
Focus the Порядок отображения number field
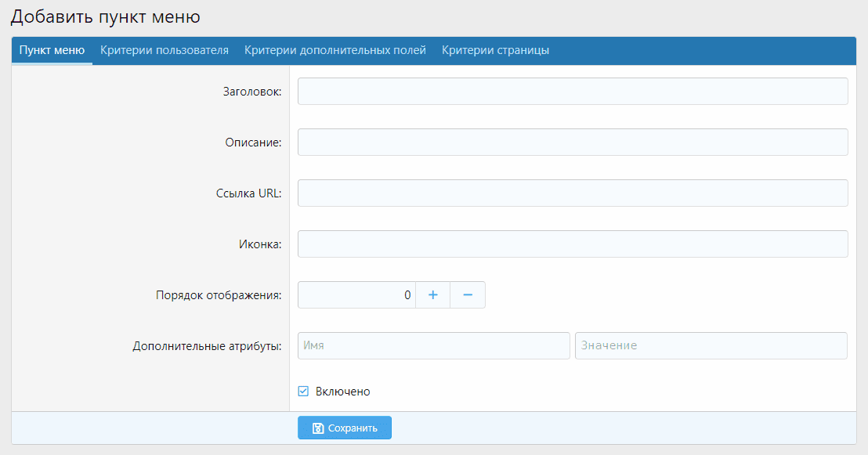[x=356, y=295]
